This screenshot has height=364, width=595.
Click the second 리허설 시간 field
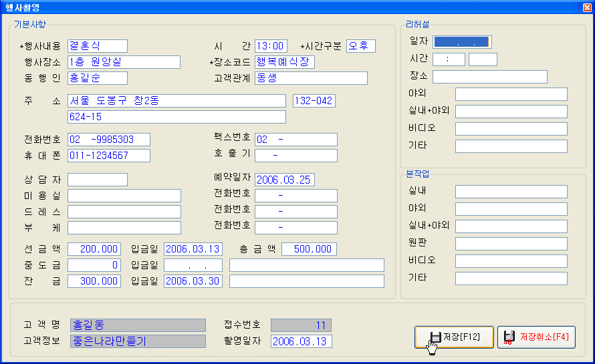[x=483, y=59]
